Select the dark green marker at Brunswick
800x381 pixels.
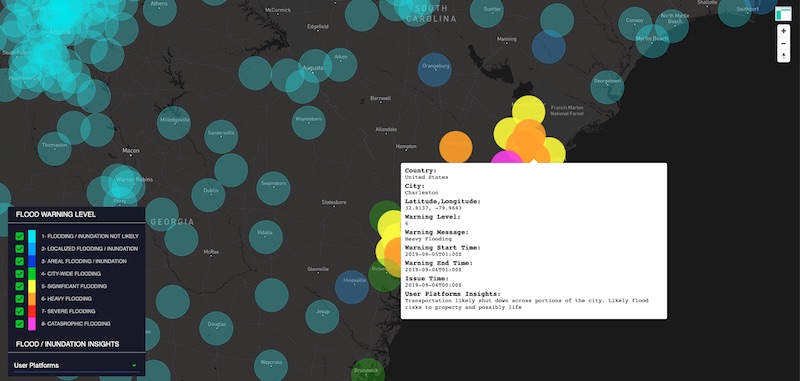click(368, 371)
